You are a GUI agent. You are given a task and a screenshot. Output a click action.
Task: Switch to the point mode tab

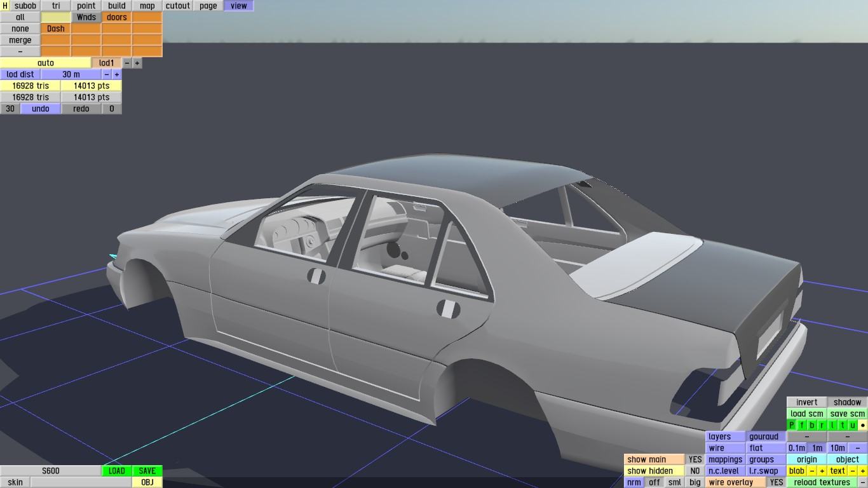coord(86,6)
